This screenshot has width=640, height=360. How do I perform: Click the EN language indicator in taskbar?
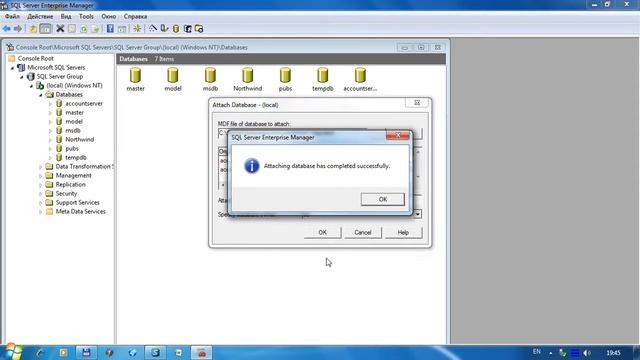(x=537, y=351)
